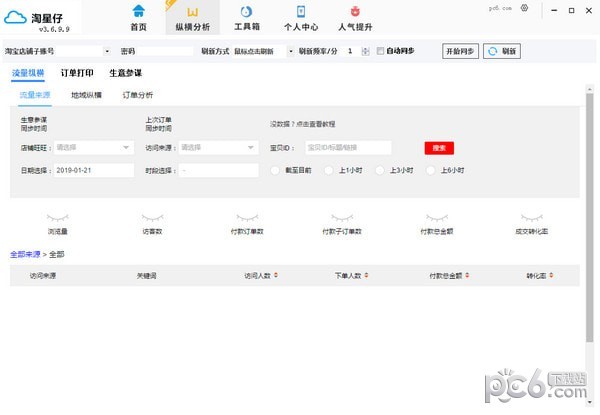The image size is (600, 415).
Task: Select the 截至目前 radio button
Action: click(275, 170)
